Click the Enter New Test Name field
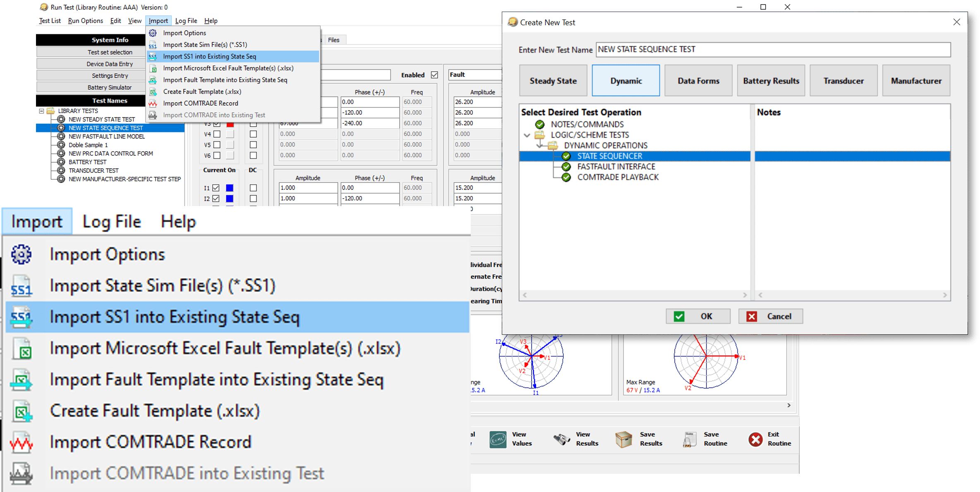Viewport: 980px width, 492px height. click(773, 50)
